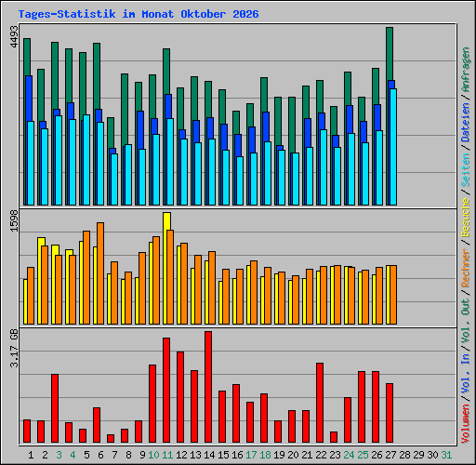
Task: Click the 'Besuche' legend label
Action: [466, 218]
